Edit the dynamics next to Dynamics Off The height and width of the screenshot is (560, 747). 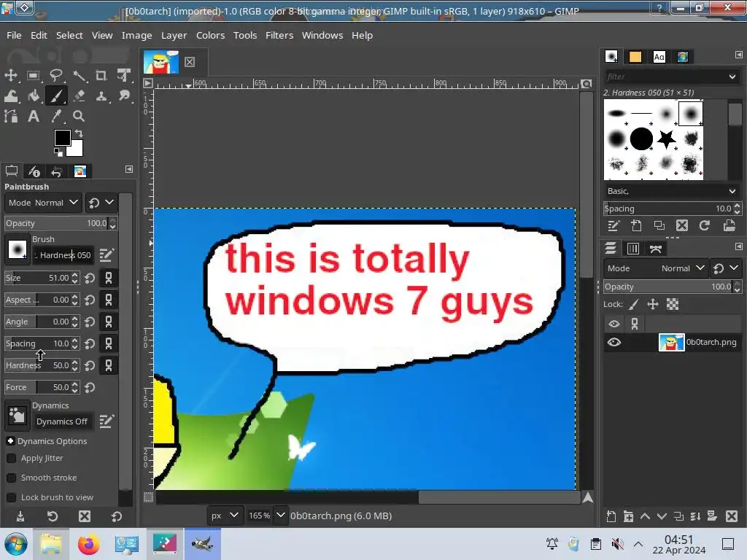click(107, 421)
